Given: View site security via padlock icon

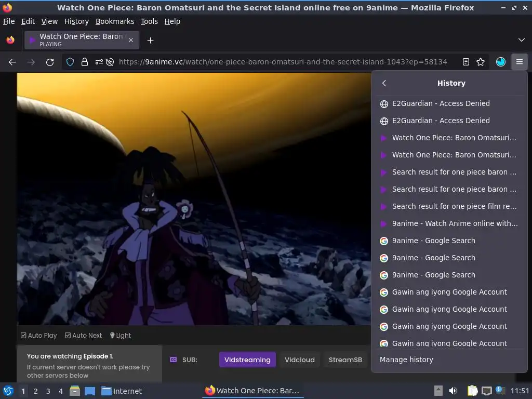Looking at the screenshot, I should pyautogui.click(x=85, y=62).
